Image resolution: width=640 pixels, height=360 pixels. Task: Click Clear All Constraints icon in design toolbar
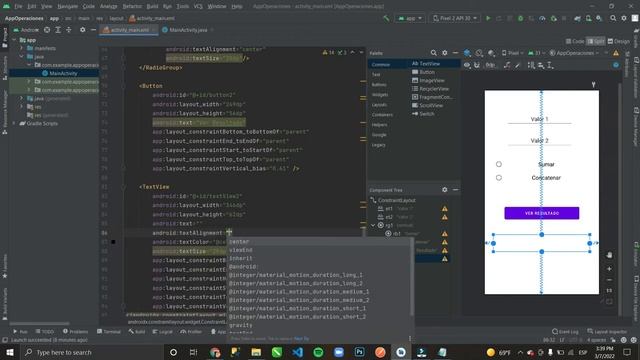tap(507, 65)
